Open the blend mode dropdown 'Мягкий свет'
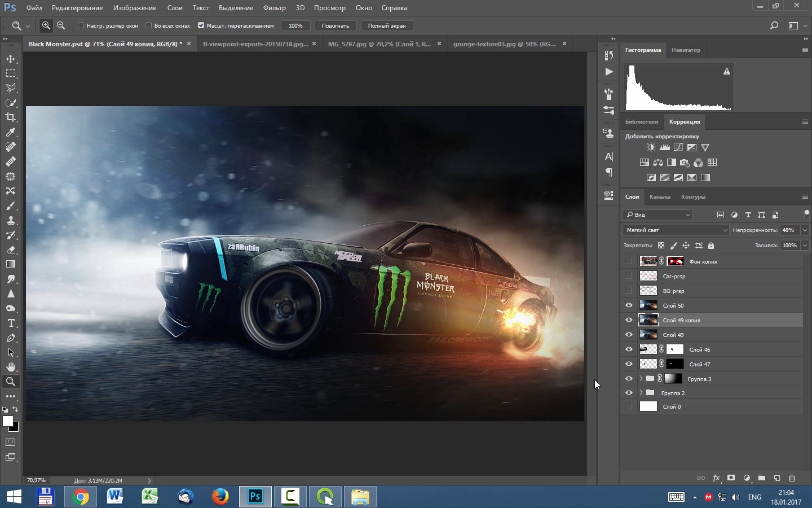Image resolution: width=812 pixels, height=508 pixels. pos(676,230)
